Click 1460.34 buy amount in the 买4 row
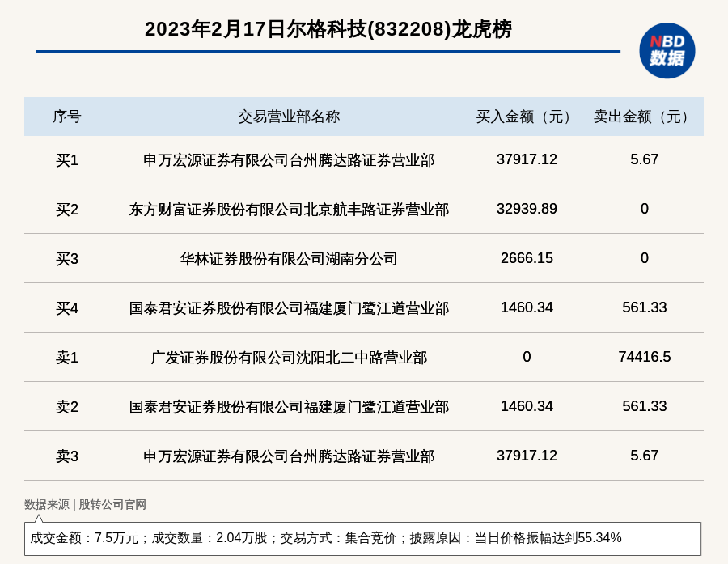The width and height of the screenshot is (728, 564). (x=527, y=307)
